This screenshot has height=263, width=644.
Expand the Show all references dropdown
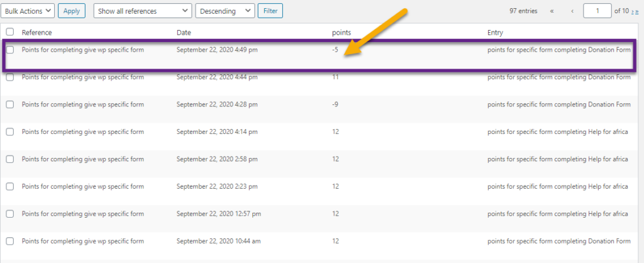click(142, 11)
